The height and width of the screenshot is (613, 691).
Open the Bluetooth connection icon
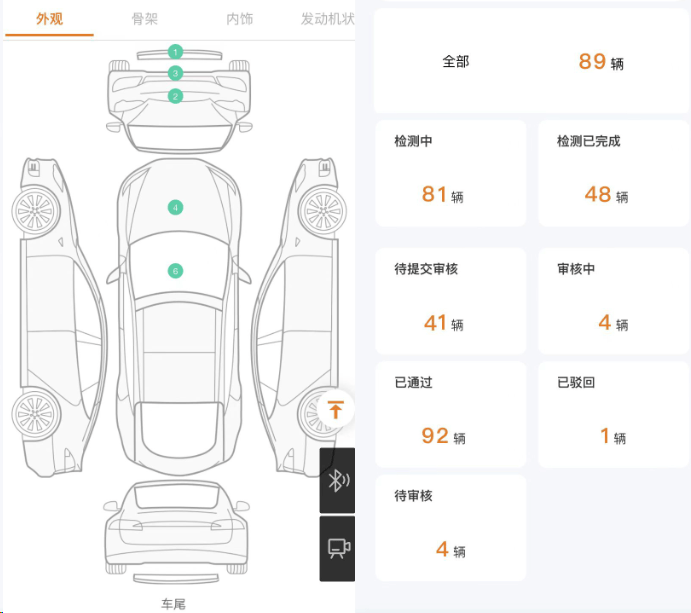(x=338, y=480)
